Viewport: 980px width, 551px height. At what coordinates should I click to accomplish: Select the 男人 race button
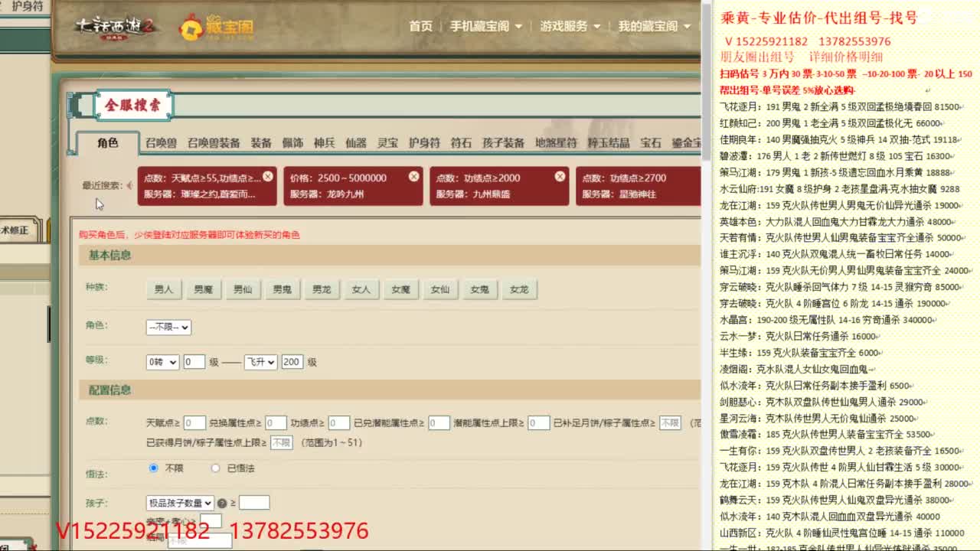point(164,289)
